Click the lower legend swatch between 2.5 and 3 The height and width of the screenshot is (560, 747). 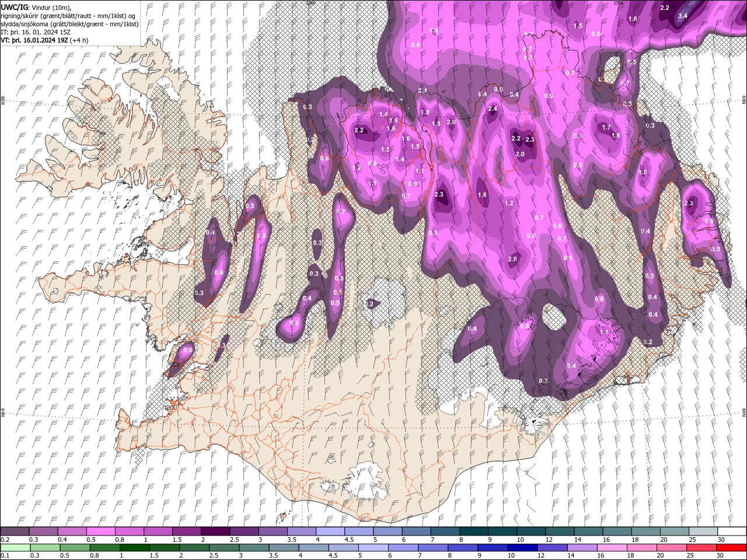pos(224,547)
